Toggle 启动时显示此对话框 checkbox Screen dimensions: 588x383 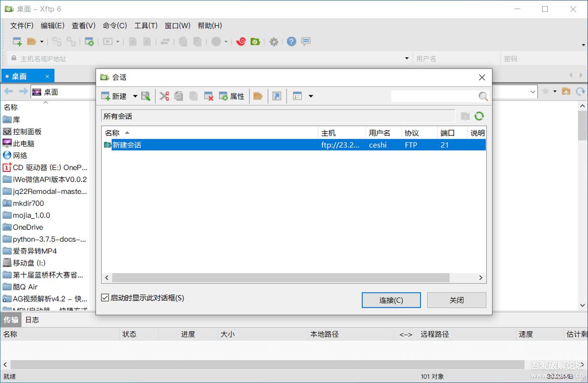104,297
